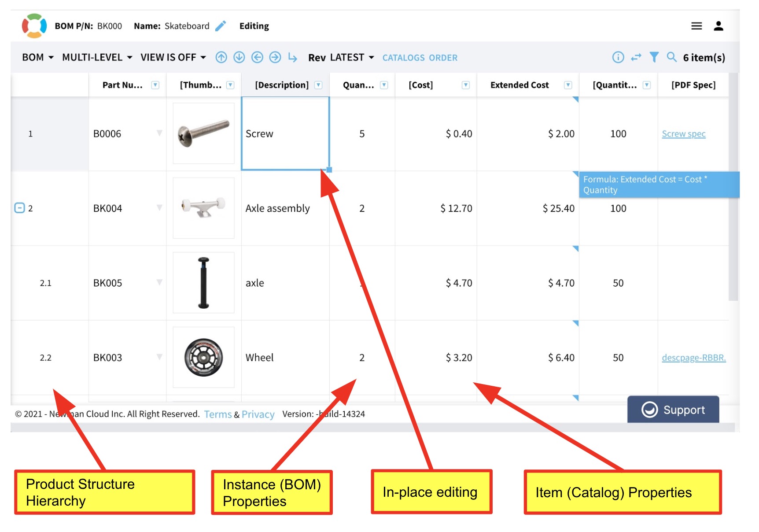Viewport: 759px width, 532px height.
Task: Open the VIEW IS OFF dropdown
Action: click(173, 58)
